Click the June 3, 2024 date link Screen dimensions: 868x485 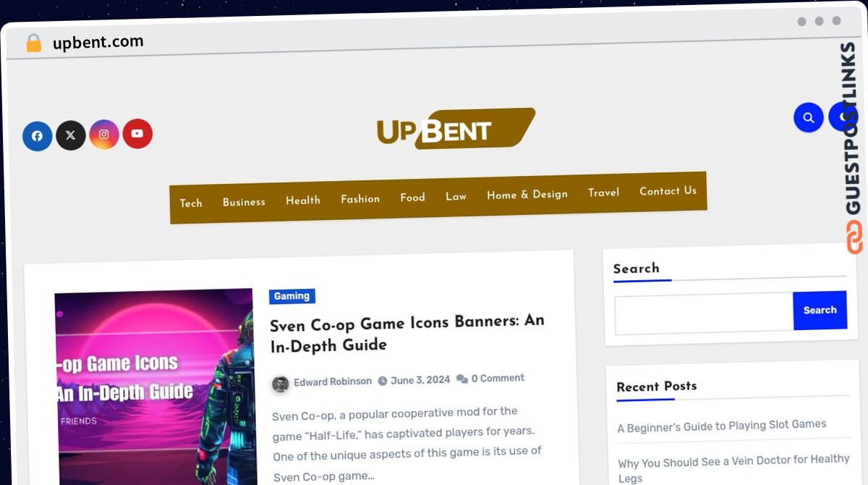420,380
